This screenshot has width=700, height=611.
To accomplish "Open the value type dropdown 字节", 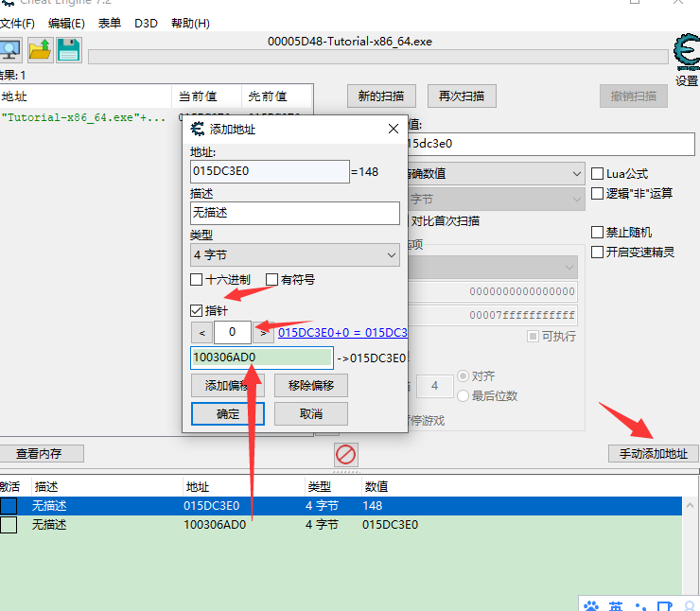I will click(x=496, y=199).
